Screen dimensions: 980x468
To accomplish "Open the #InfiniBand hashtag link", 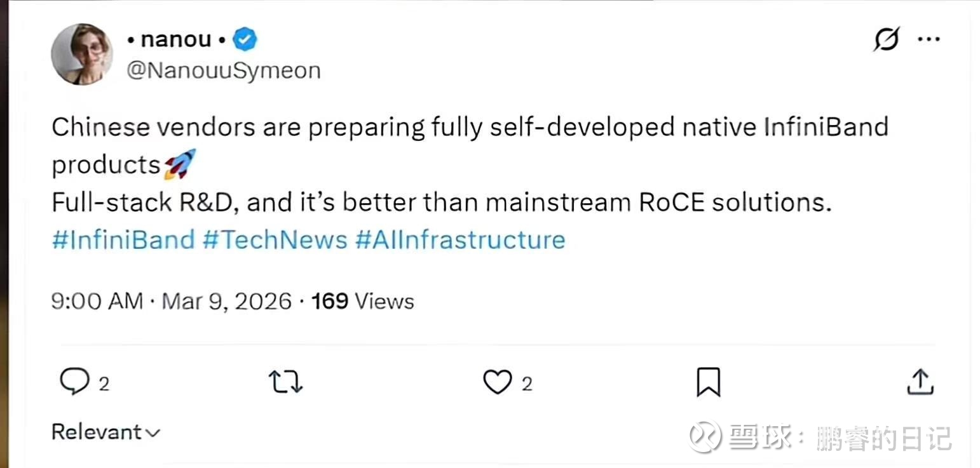I will (123, 240).
